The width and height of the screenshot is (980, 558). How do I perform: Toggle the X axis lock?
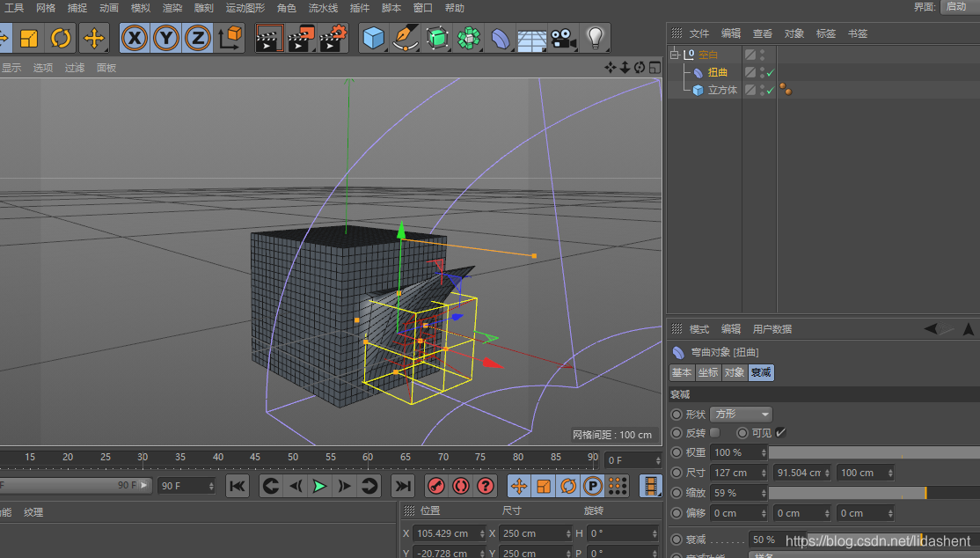click(134, 38)
